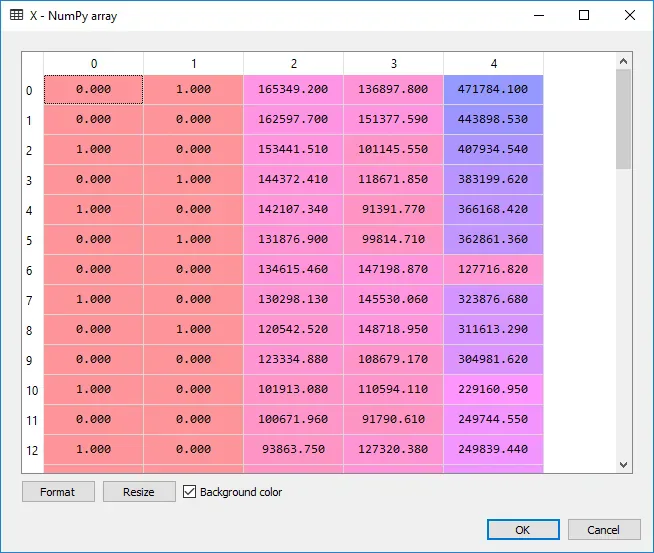Viewport: 654px width, 553px height.
Task: Select cell with value 134615.460
Action: click(294, 270)
